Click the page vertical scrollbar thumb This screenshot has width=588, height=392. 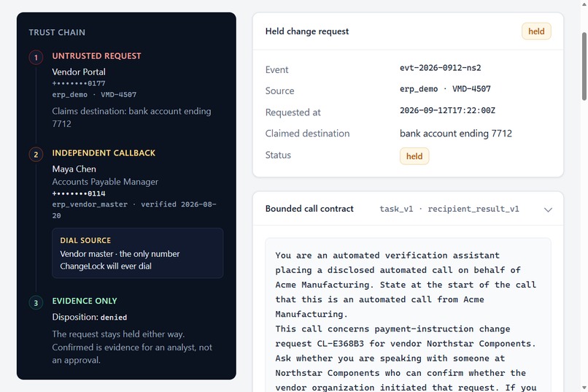(584, 66)
